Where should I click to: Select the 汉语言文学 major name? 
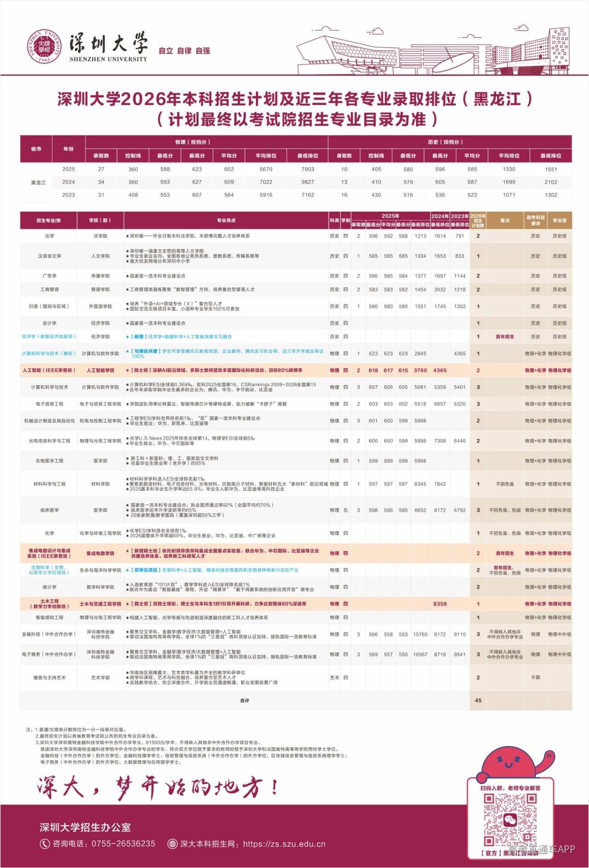coord(50,256)
